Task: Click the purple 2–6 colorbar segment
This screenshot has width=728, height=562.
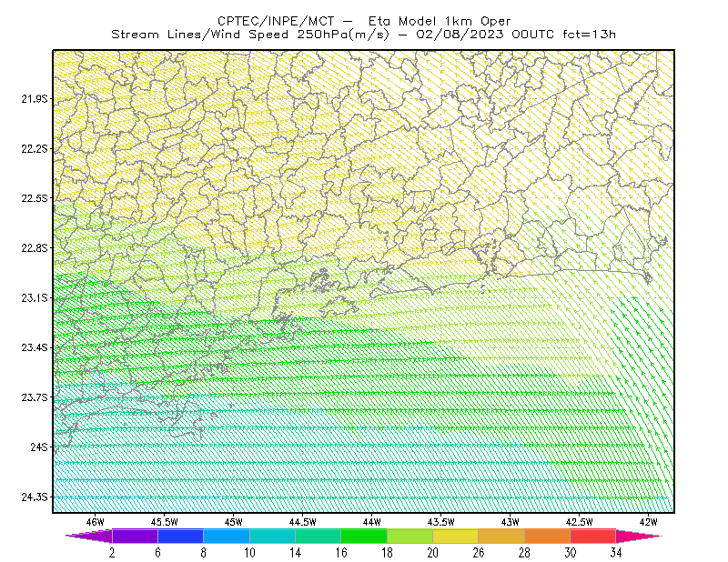Action: (135, 536)
